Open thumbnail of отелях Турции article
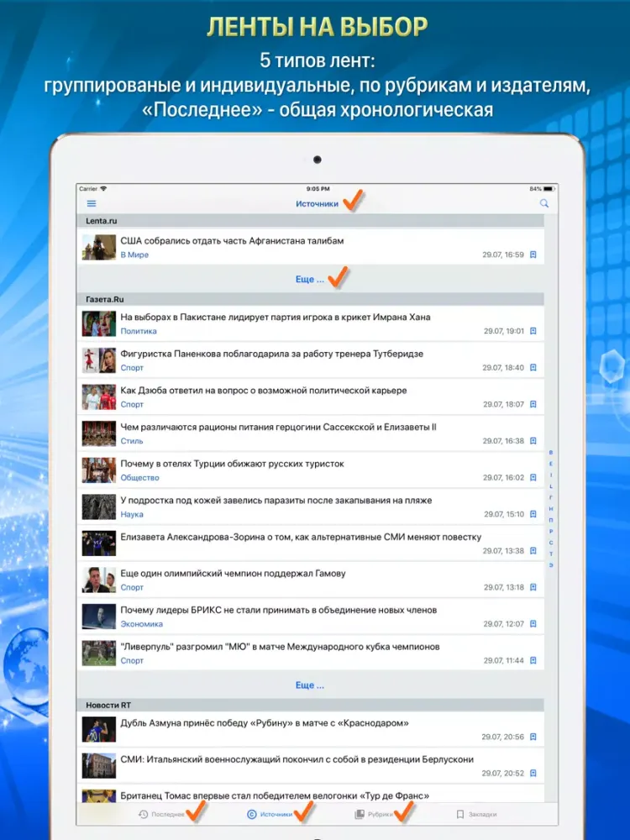The width and height of the screenshot is (630, 840). tap(99, 470)
